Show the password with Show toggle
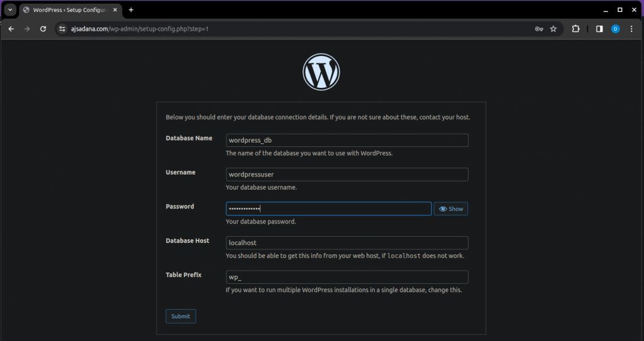Image resolution: width=644 pixels, height=341 pixels. [x=450, y=209]
